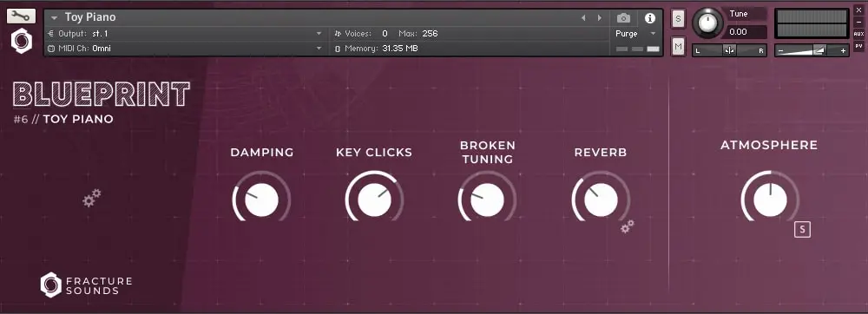This screenshot has width=868, height=314.
Task: Open the snapshot camera view
Action: point(623,18)
